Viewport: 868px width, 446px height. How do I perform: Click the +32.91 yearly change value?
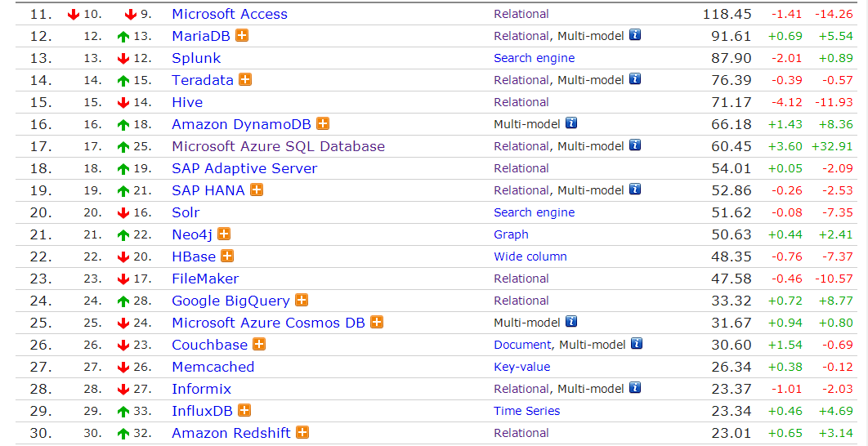[833, 146]
